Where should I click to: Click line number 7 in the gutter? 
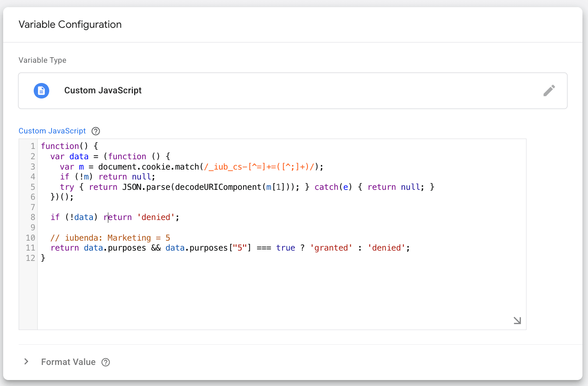tap(33, 207)
